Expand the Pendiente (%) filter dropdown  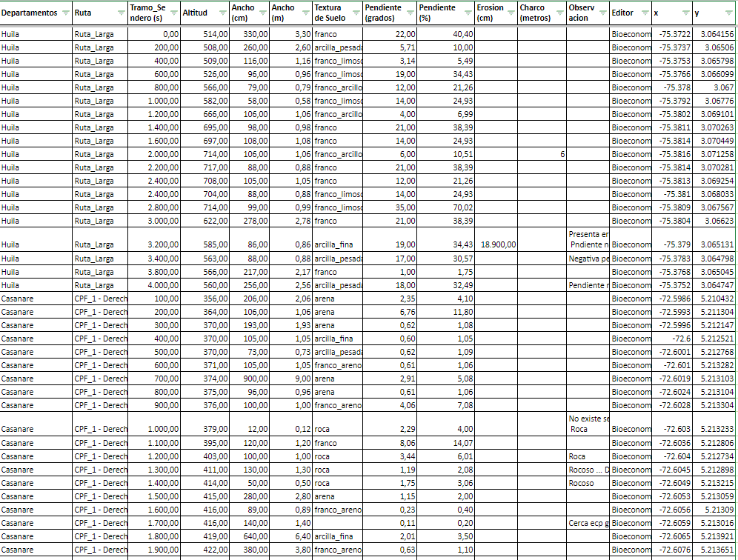[x=467, y=13]
